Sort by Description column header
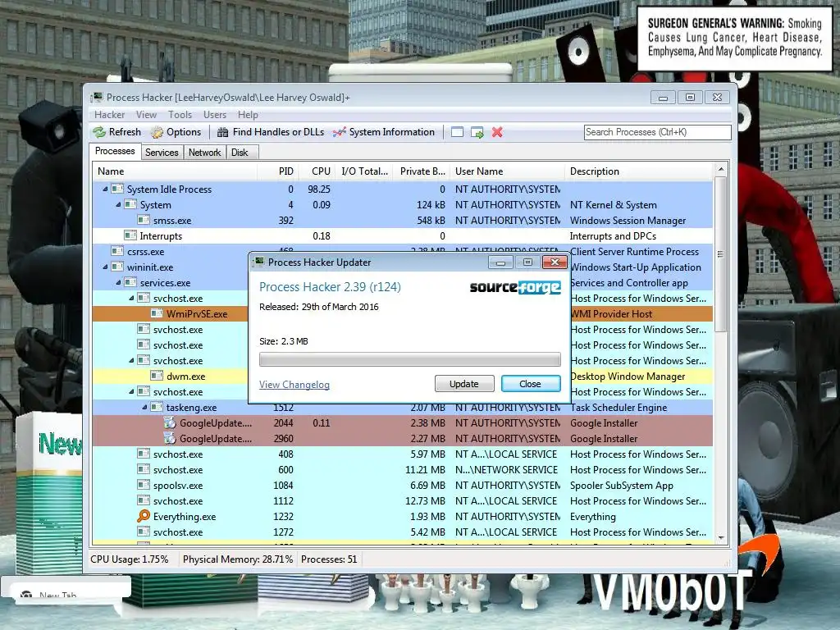The image size is (840, 630). pos(639,171)
